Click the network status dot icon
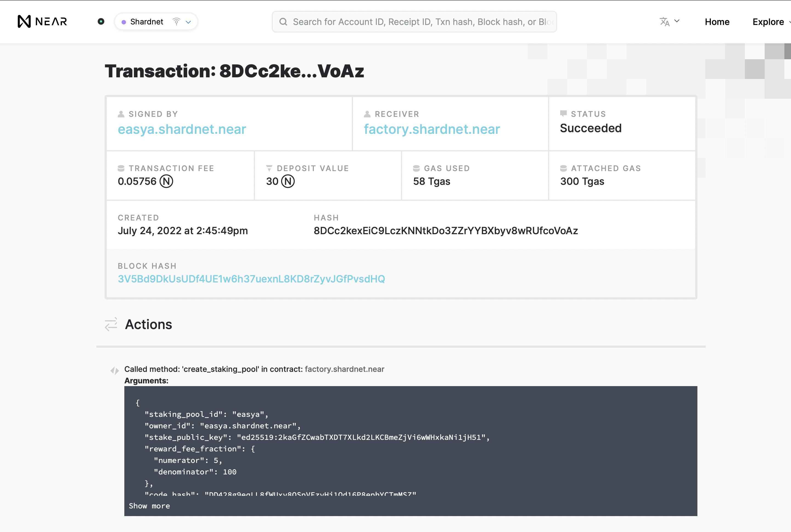Screen dimensions: 791x532 [101, 21]
